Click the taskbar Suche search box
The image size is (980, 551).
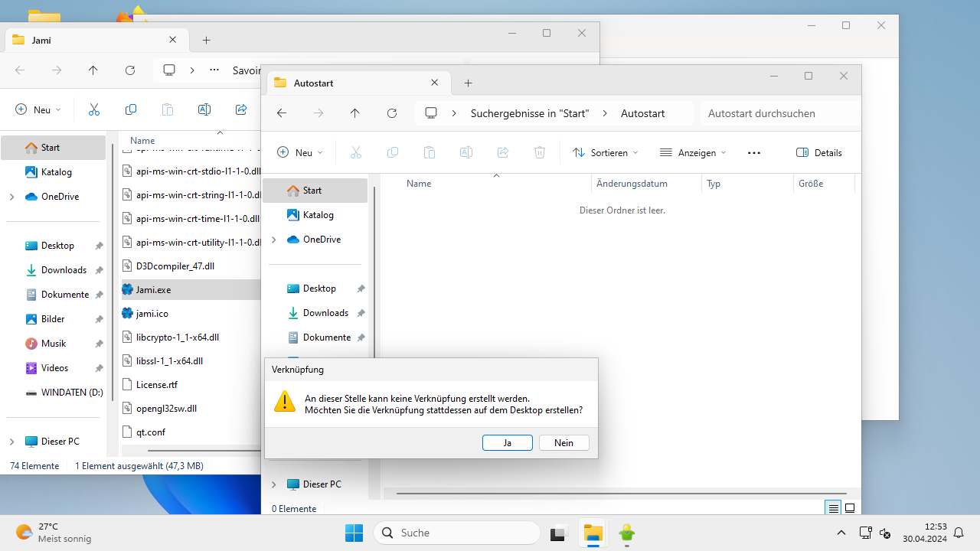(457, 533)
